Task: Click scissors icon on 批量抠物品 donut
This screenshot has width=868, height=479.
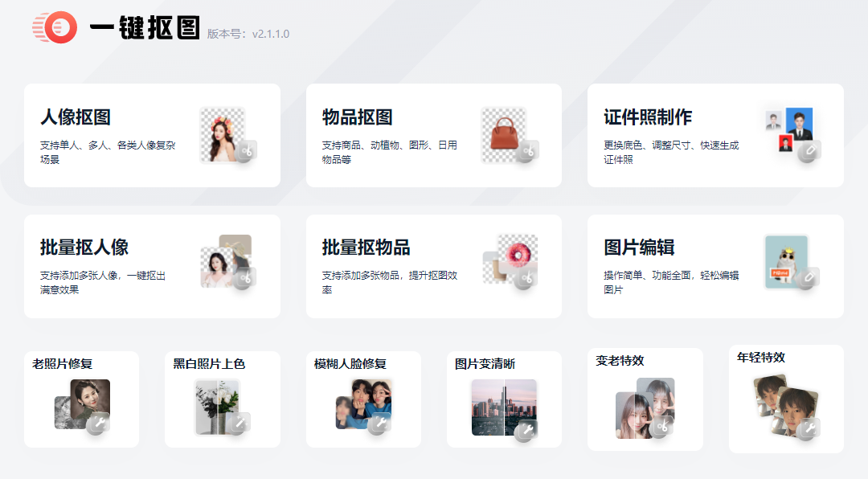Action: pyautogui.click(x=526, y=278)
